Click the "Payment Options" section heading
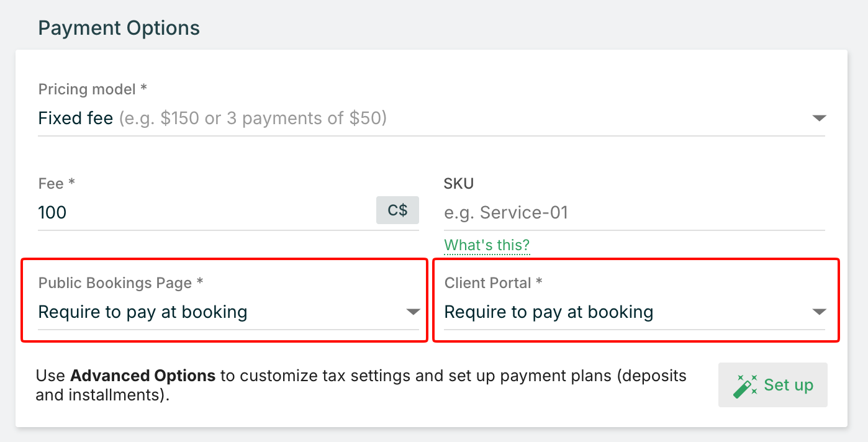 point(119,28)
